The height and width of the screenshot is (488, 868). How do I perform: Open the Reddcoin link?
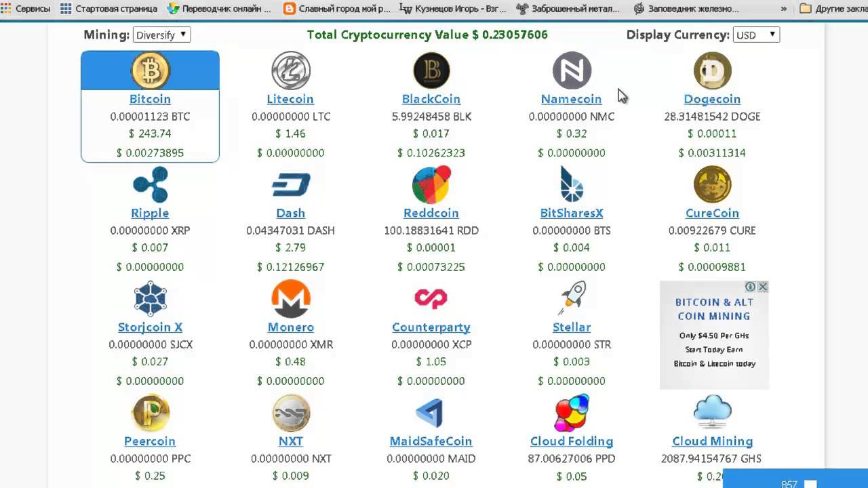[431, 213]
